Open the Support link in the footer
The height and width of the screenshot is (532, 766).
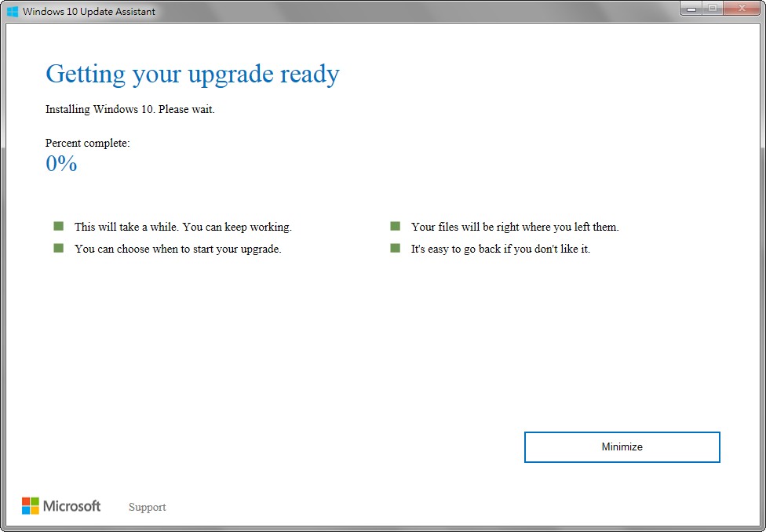pyautogui.click(x=147, y=507)
